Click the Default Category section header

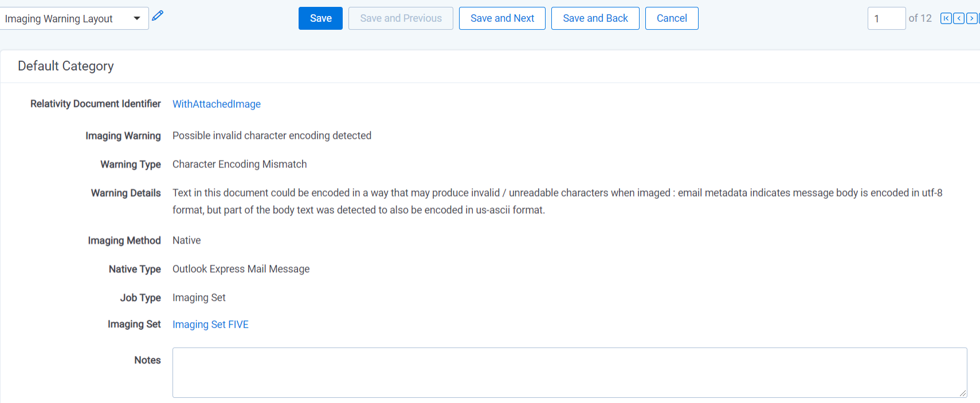(66, 66)
